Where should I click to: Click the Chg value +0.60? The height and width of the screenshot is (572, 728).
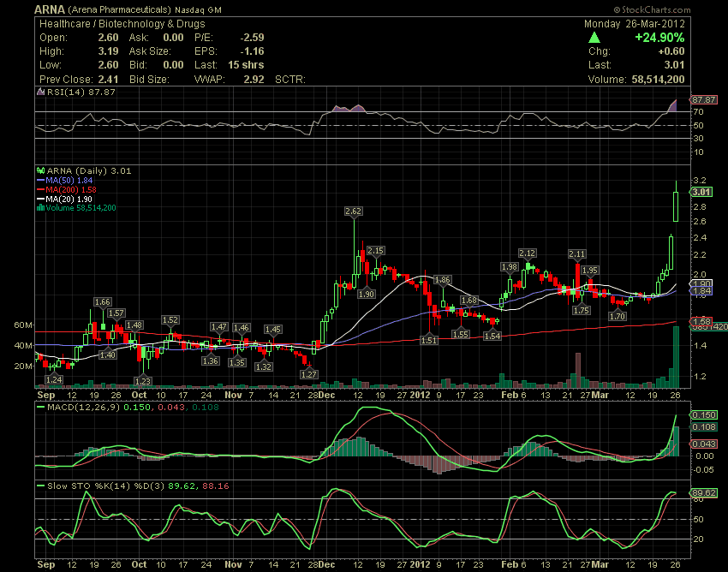click(x=671, y=51)
